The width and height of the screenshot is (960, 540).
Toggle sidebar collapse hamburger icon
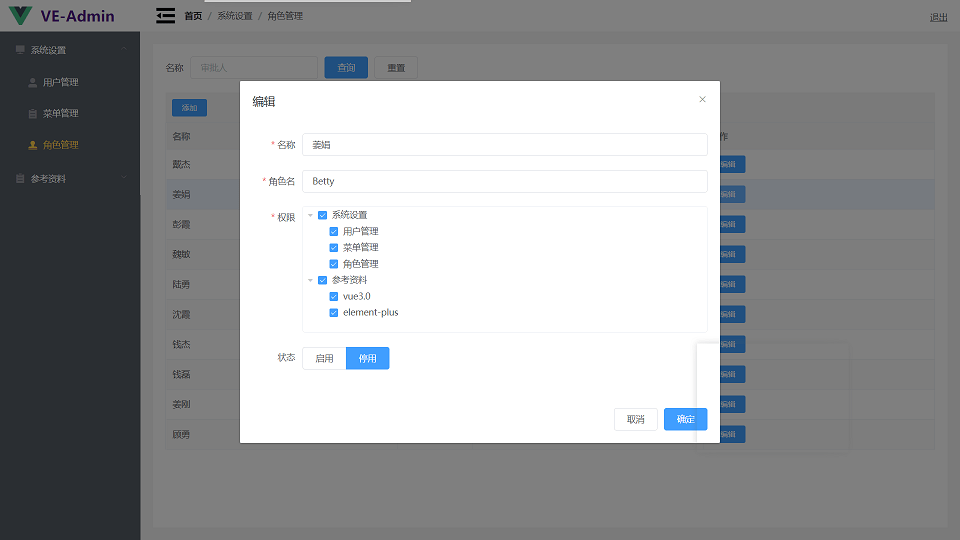tap(165, 16)
